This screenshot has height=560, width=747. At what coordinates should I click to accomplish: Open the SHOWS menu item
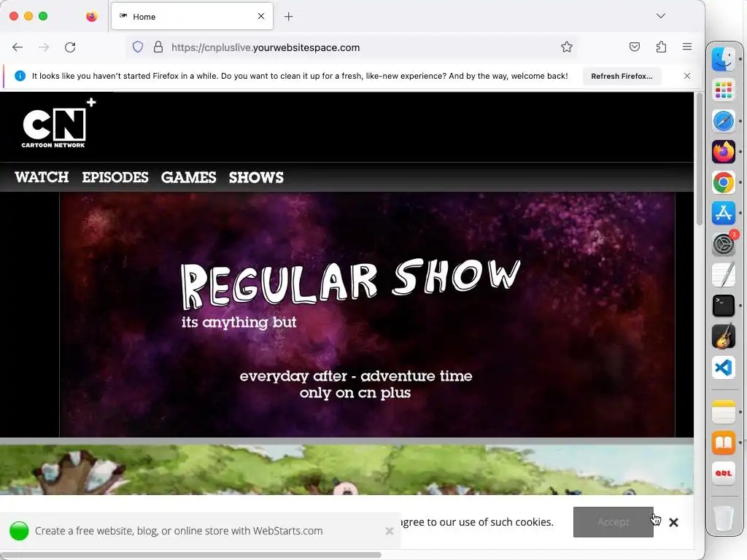(256, 177)
